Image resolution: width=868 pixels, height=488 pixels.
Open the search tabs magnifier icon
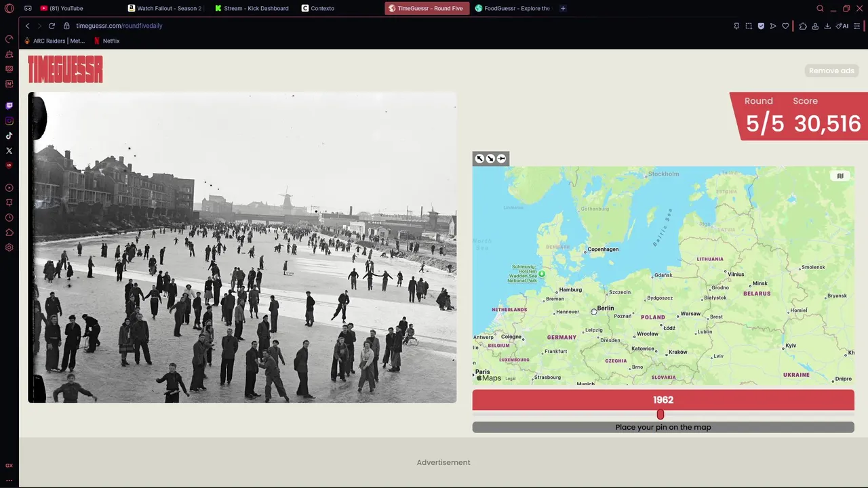[820, 8]
